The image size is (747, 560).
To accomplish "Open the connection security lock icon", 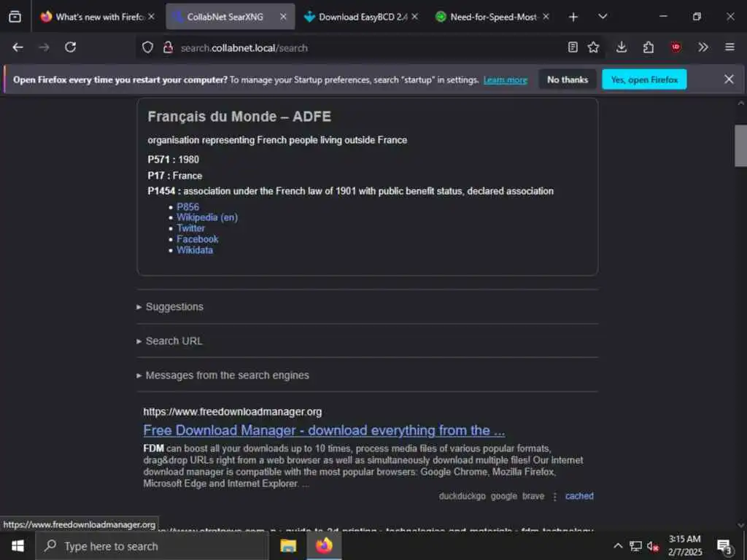I will tap(168, 47).
